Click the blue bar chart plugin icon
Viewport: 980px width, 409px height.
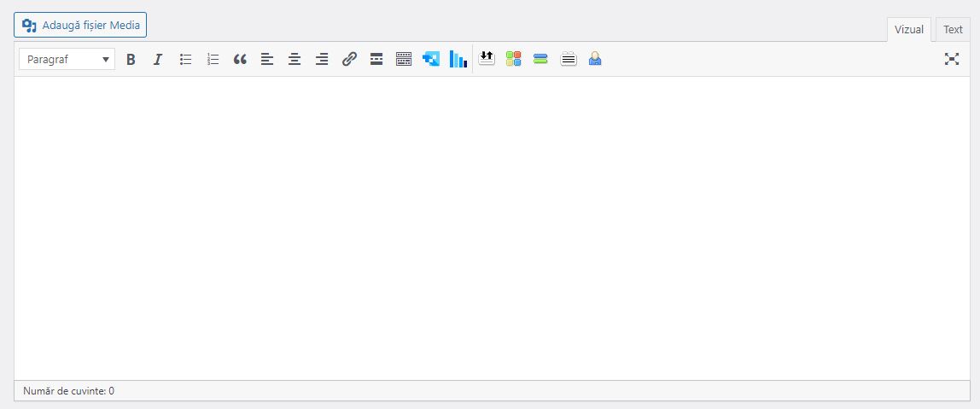click(458, 60)
